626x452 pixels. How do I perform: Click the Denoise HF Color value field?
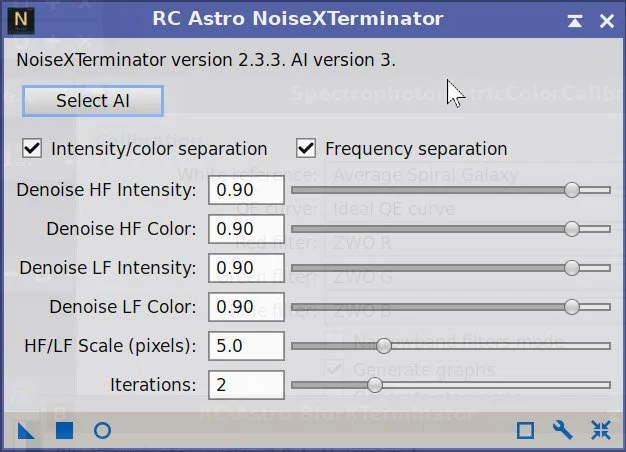pos(246,229)
